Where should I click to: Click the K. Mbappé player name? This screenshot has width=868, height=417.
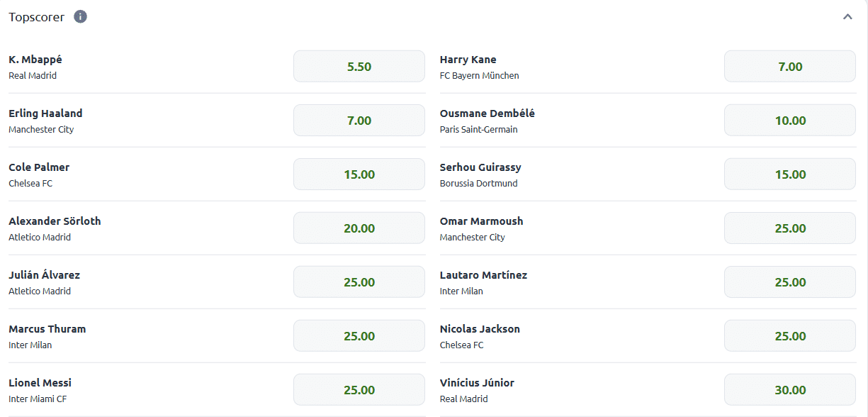pyautogui.click(x=35, y=60)
